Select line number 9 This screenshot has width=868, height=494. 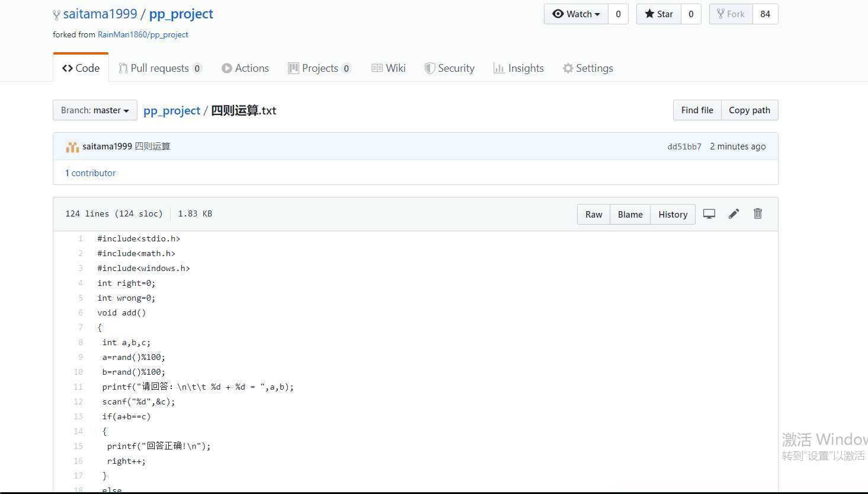[x=80, y=357]
